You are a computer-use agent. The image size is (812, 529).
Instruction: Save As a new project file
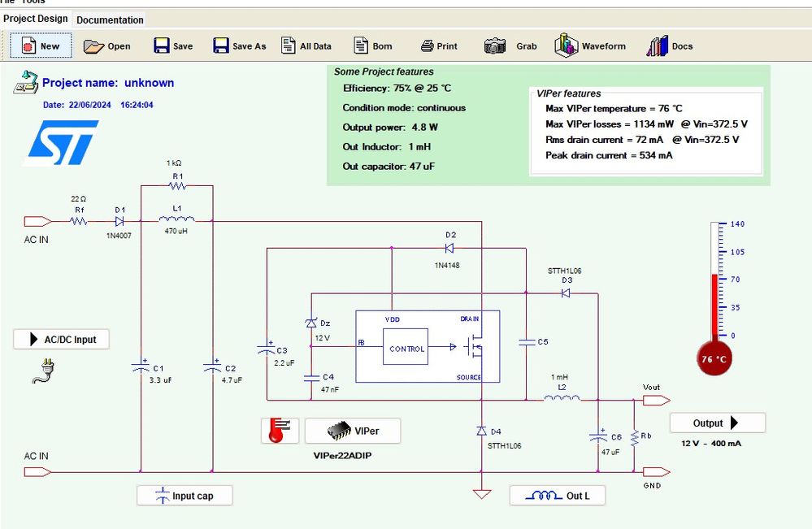(x=239, y=46)
